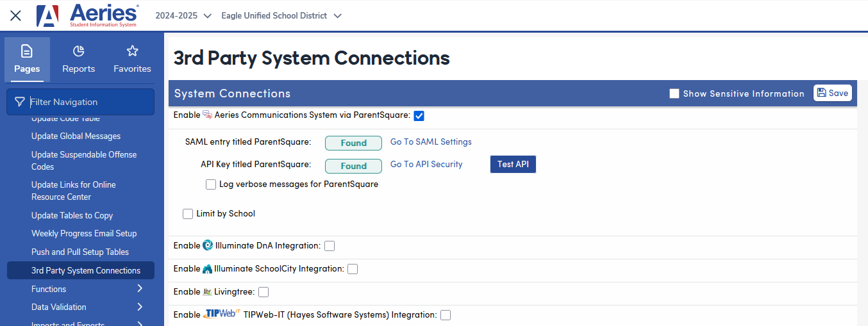Click the 3rd Party System Connections heading

click(312, 58)
